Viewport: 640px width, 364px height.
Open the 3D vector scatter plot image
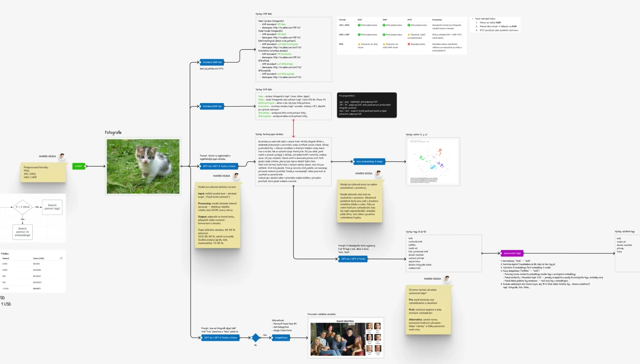click(433, 162)
